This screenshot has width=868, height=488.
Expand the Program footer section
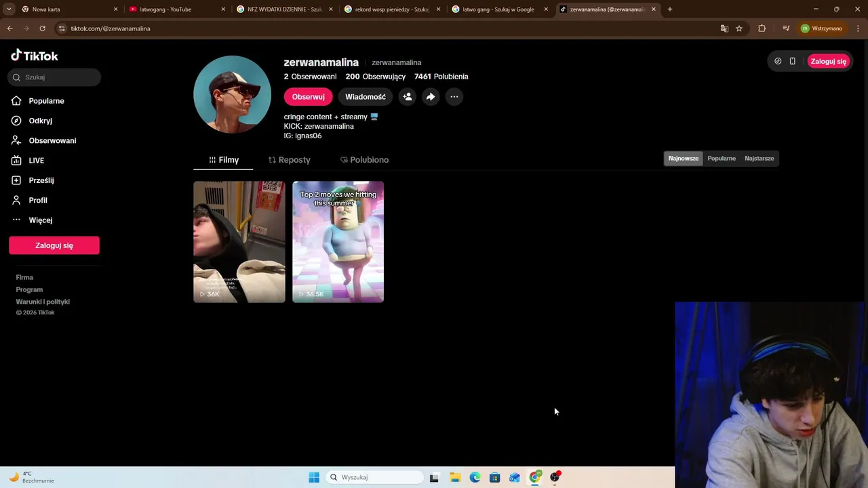(x=29, y=289)
